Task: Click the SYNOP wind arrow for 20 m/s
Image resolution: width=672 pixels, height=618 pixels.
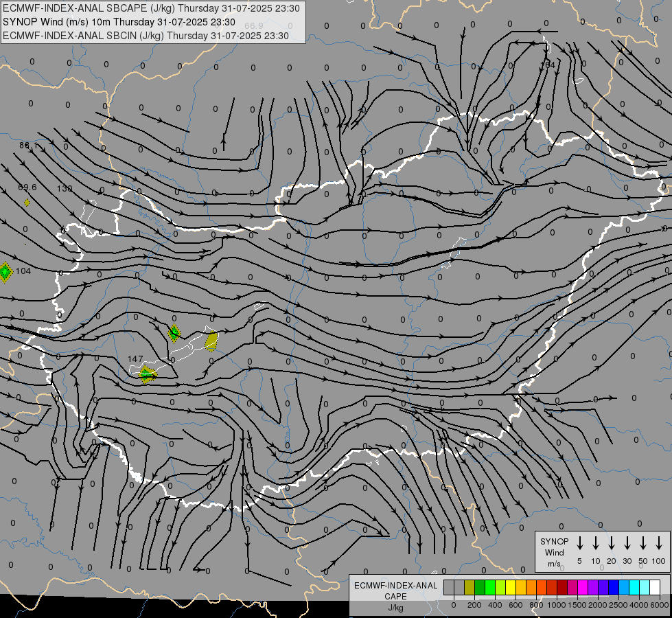Action: [611, 542]
